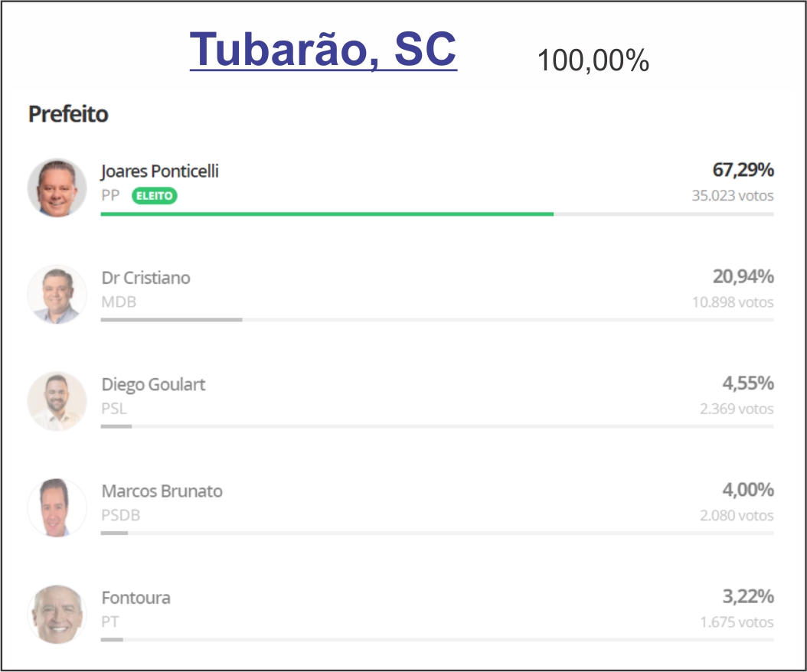The width and height of the screenshot is (807, 672).
Task: Click the 20,94% percentage figure
Action: click(x=743, y=276)
